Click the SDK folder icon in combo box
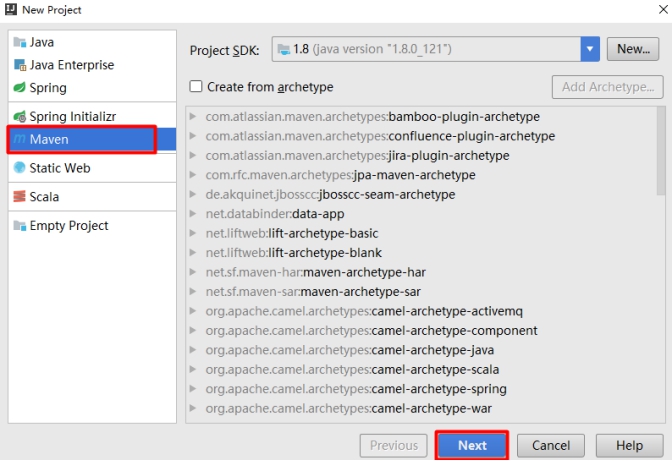The image size is (672, 461). point(284,49)
